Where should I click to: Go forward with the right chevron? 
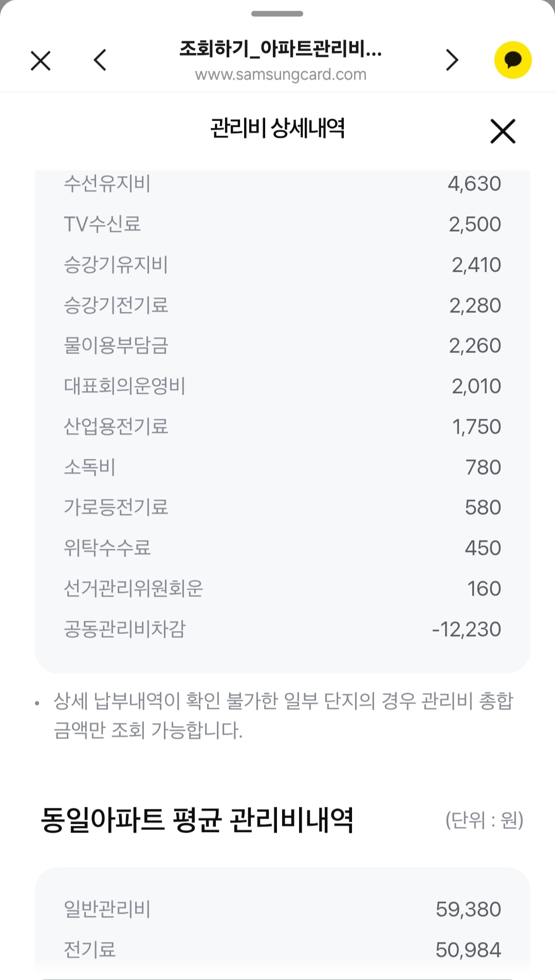(452, 60)
